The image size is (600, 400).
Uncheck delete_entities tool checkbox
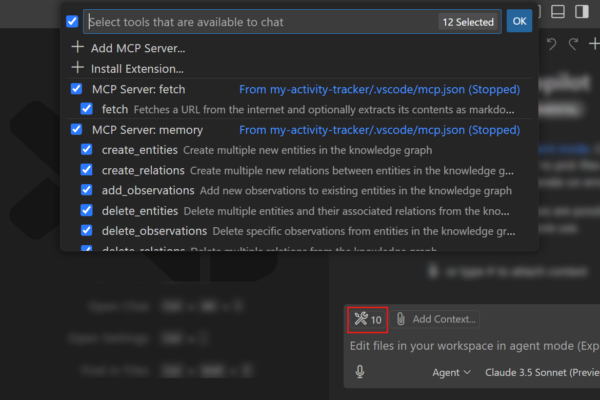coord(86,211)
